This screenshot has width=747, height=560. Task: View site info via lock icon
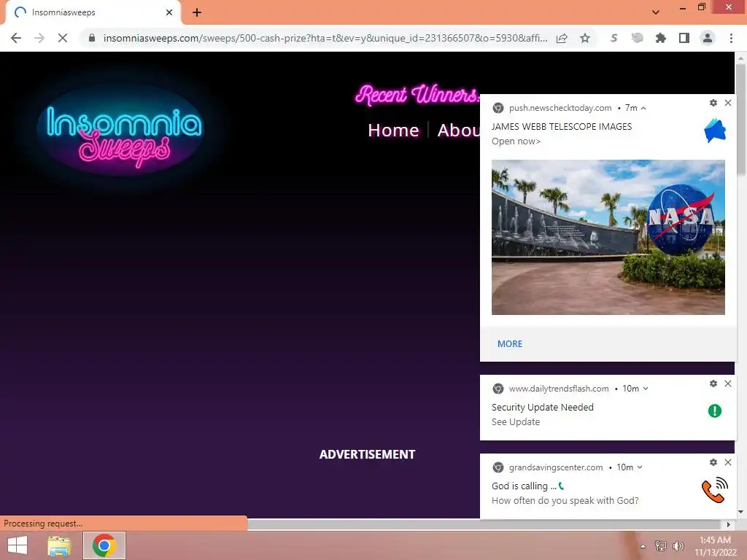click(92, 38)
